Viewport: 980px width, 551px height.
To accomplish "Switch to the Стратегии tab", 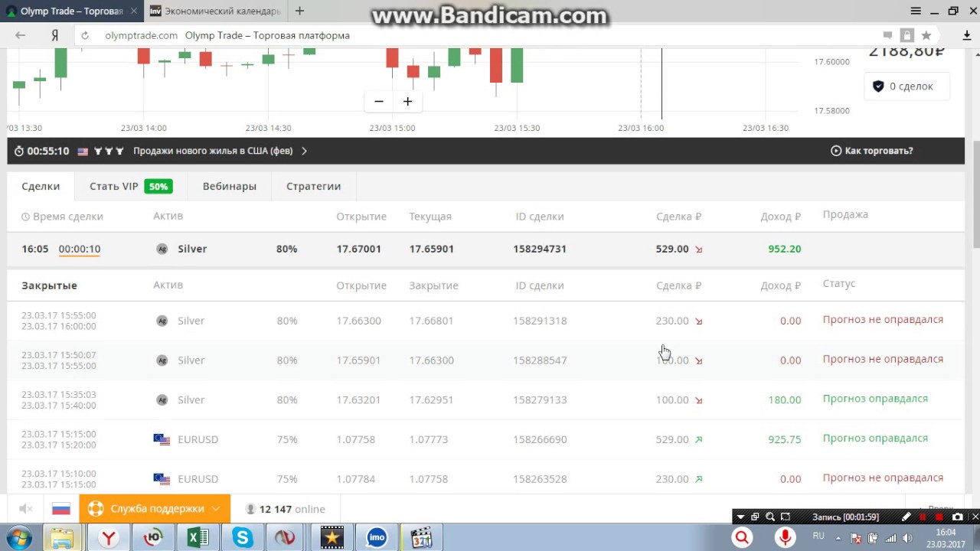I will [x=313, y=186].
